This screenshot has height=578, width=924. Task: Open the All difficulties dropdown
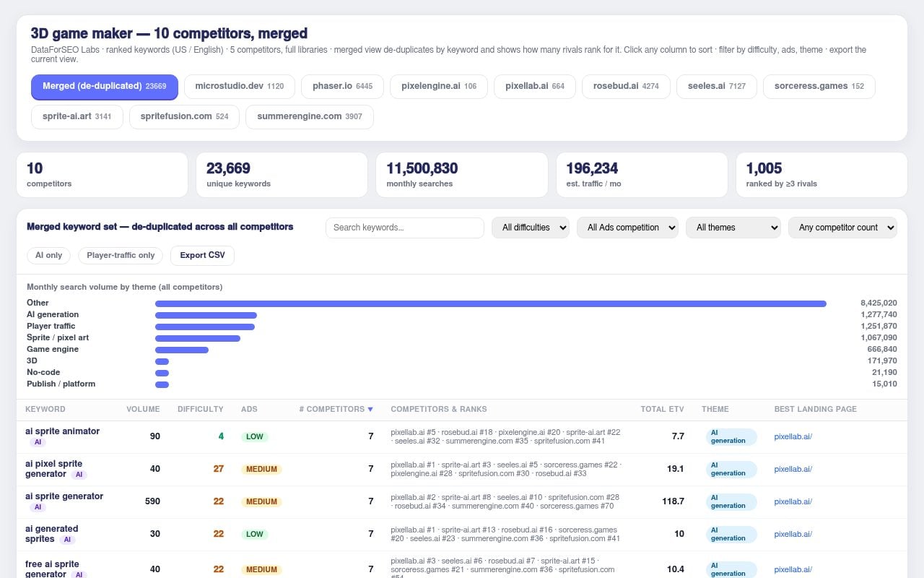531,228
